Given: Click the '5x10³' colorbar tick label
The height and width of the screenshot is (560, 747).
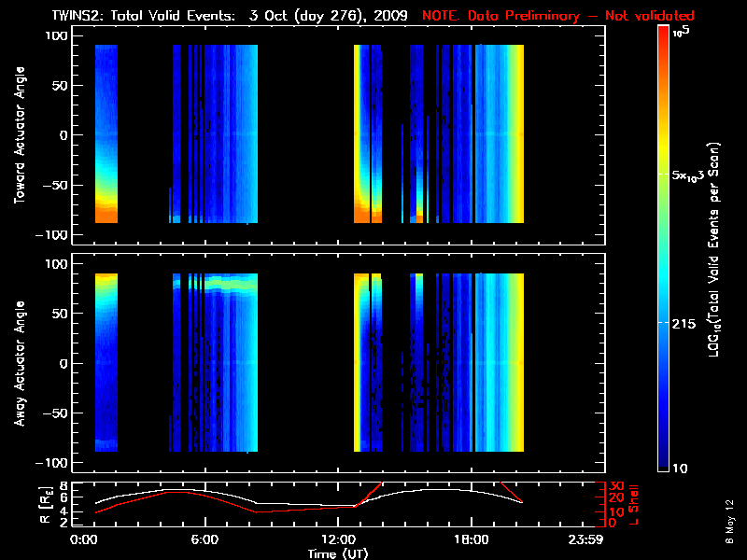Looking at the screenshot, I should (695, 175).
